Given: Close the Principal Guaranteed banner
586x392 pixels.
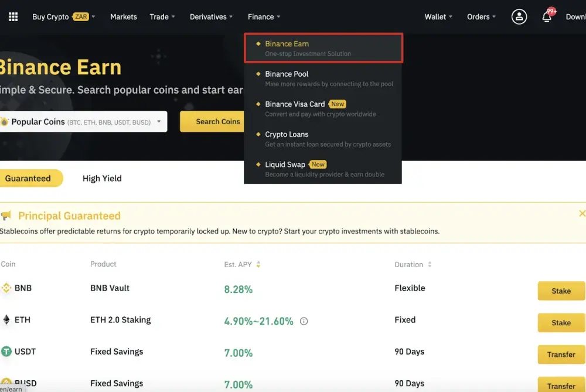Looking at the screenshot, I should (x=582, y=213).
